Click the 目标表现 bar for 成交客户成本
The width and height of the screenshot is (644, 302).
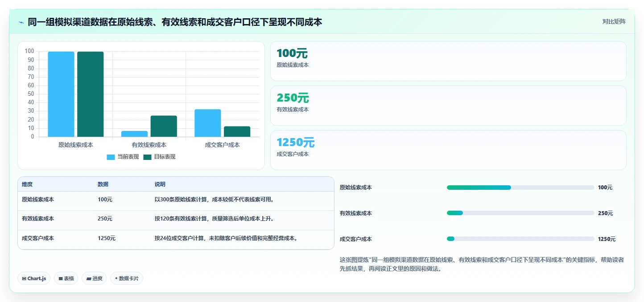pyautogui.click(x=237, y=131)
